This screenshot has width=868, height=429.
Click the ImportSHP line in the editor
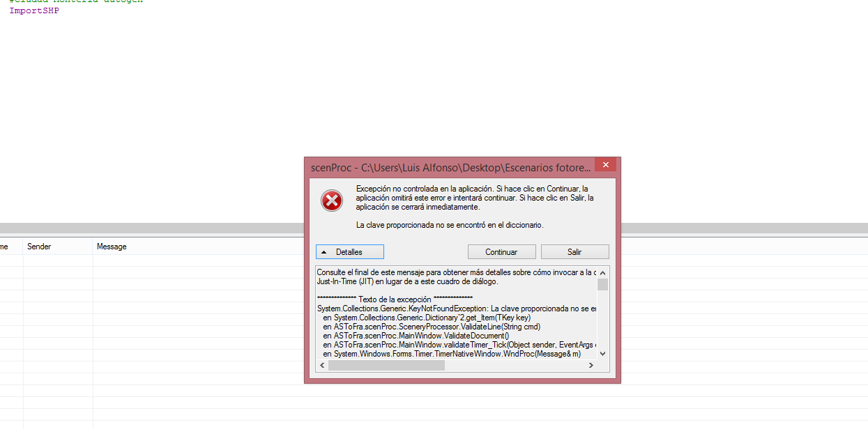click(x=34, y=11)
